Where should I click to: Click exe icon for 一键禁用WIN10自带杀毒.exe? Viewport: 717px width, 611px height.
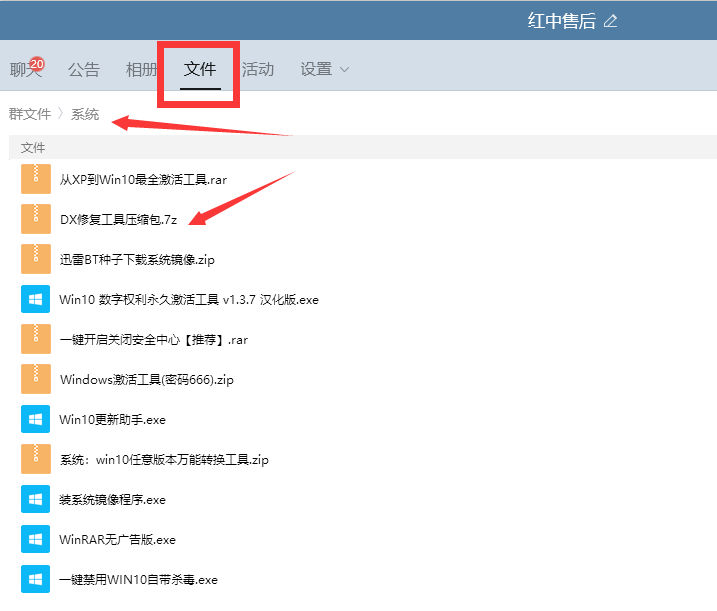tap(36, 579)
